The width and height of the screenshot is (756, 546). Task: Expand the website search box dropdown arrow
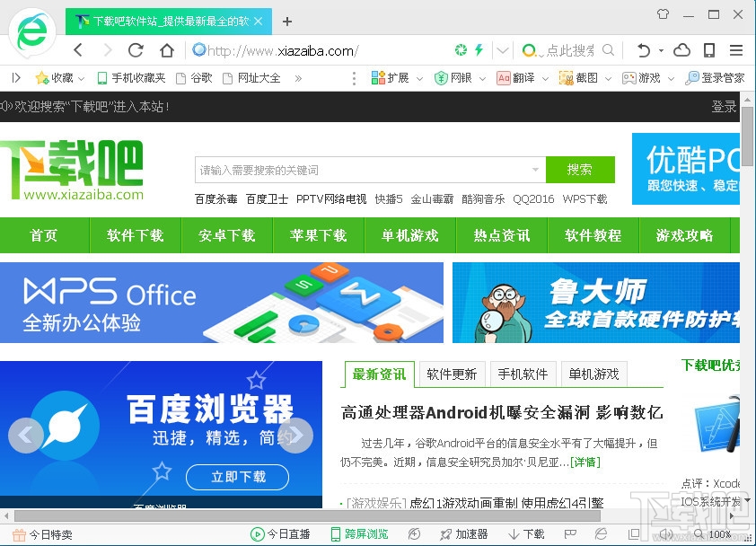pyautogui.click(x=535, y=170)
